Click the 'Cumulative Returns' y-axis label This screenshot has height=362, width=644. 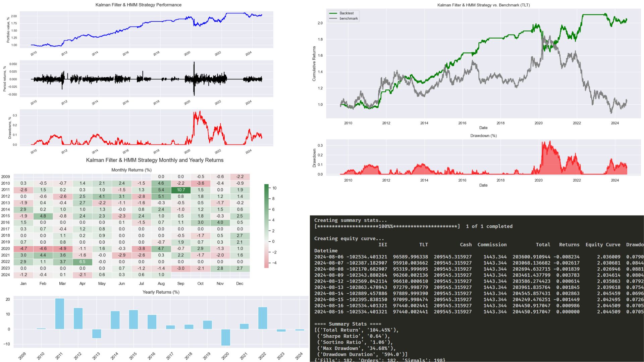pos(314,64)
